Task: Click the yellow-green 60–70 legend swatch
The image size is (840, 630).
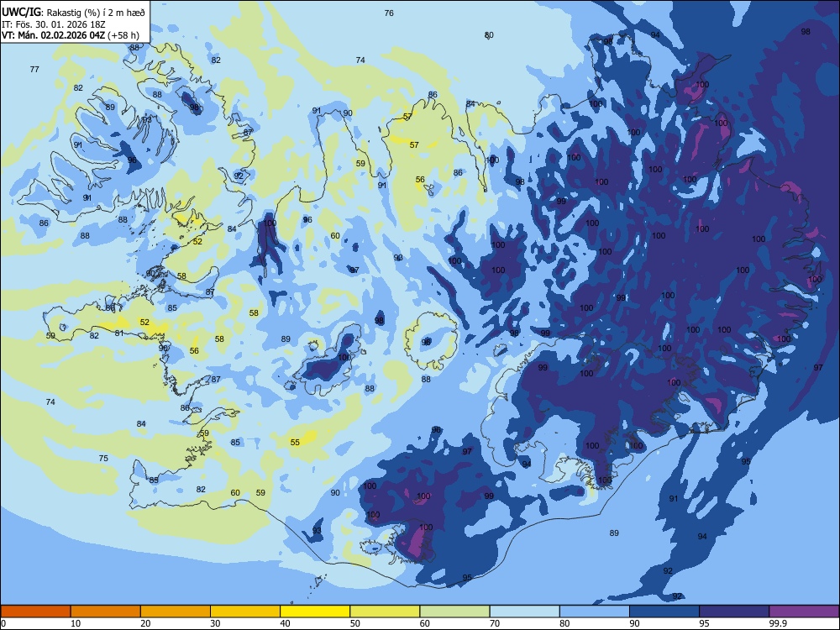Action: click(x=454, y=612)
